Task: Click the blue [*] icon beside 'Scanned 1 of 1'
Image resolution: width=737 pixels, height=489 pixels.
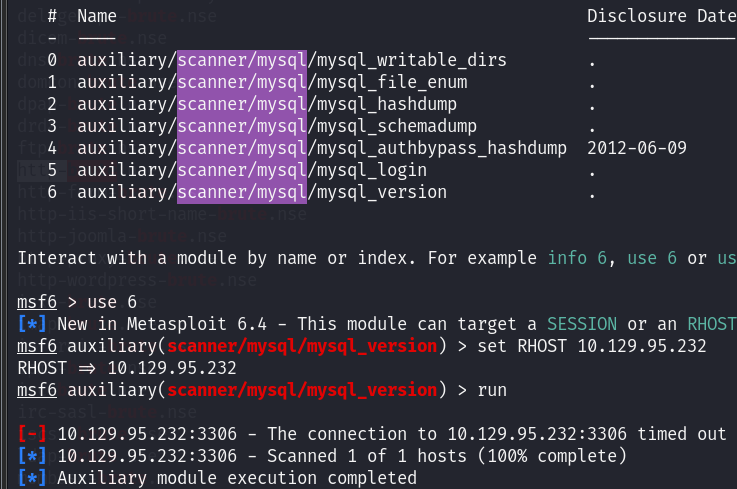Action: click(32, 456)
